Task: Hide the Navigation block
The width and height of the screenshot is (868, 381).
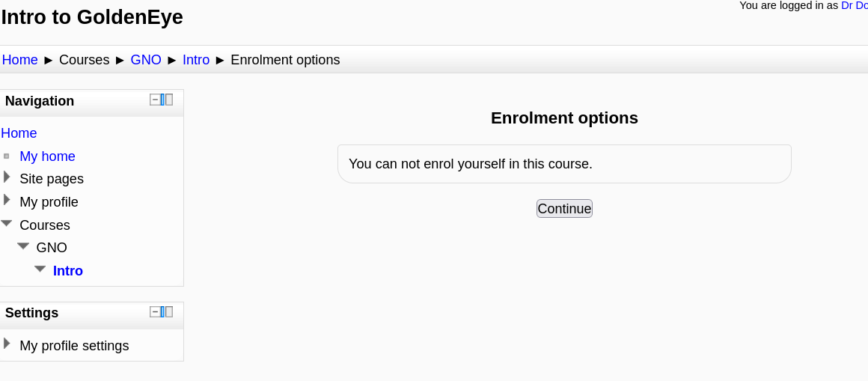Action: (156, 100)
